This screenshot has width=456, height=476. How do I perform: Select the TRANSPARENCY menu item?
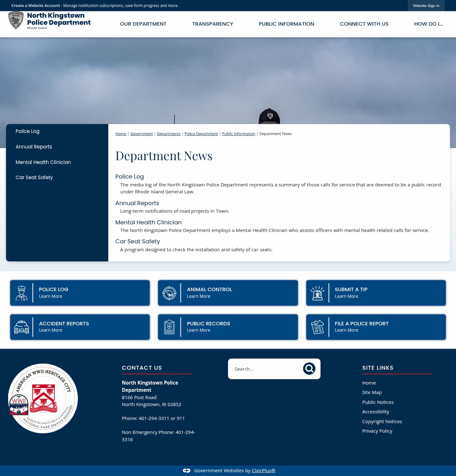(212, 24)
